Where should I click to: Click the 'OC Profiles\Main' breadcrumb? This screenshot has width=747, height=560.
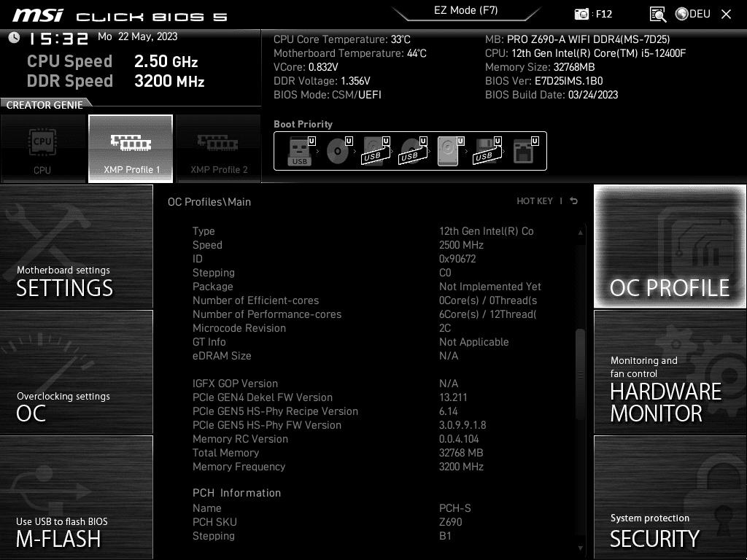tap(209, 202)
